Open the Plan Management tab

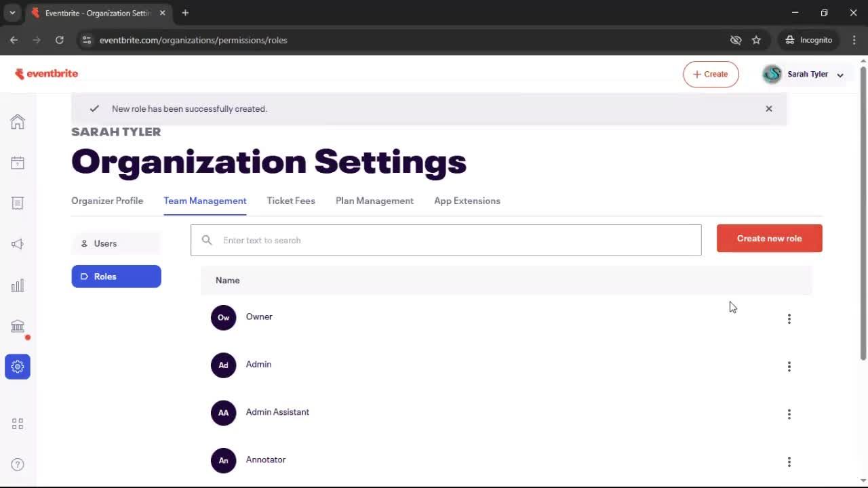374,201
